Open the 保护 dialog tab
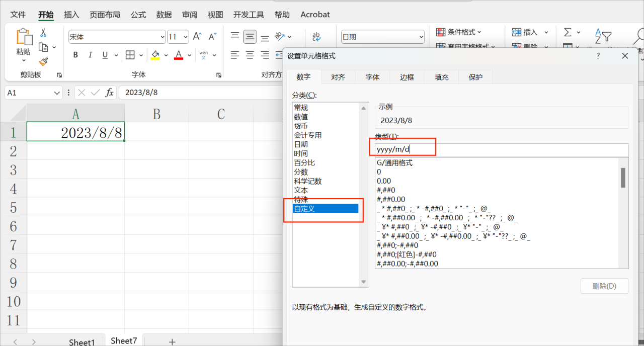This screenshot has width=644, height=346. (x=475, y=77)
